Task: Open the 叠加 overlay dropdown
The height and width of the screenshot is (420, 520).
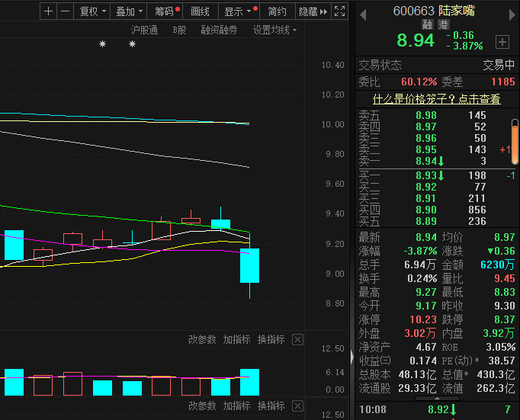Action: coord(129,11)
